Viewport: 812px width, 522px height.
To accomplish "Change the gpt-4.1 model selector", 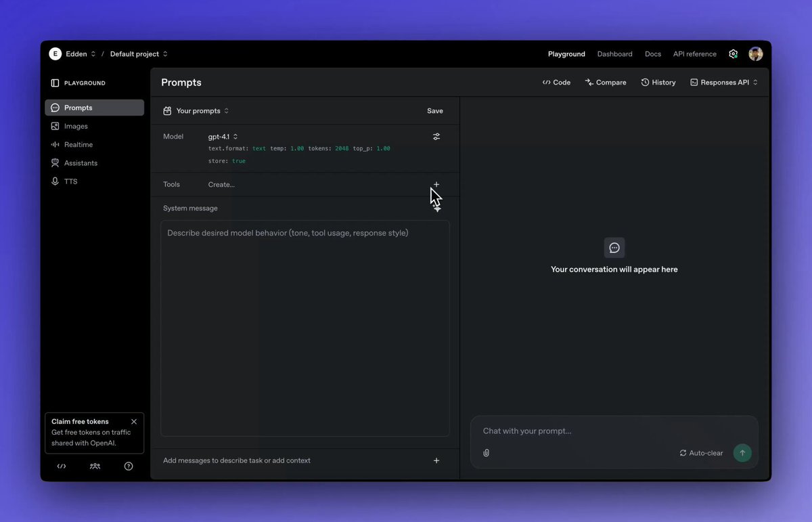I will 223,137.
